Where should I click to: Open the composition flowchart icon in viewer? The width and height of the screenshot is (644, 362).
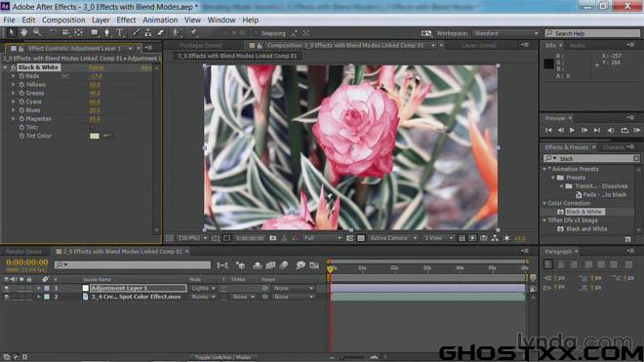pyautogui.click(x=495, y=238)
